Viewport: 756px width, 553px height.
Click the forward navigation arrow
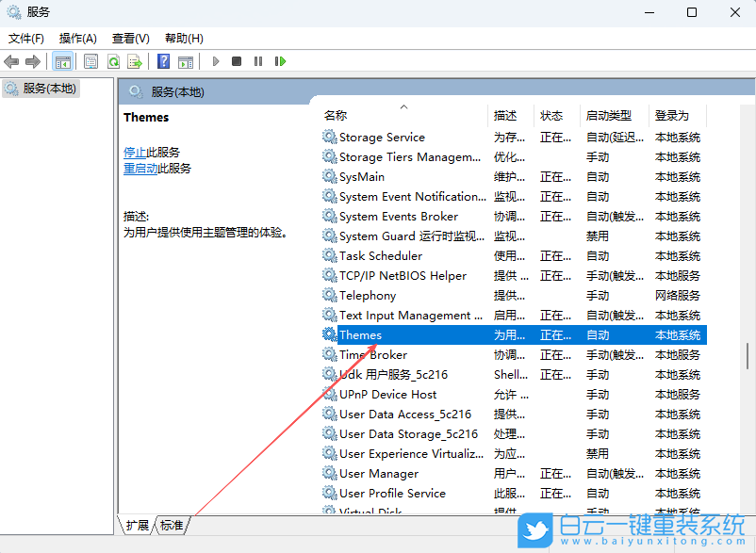(x=34, y=61)
